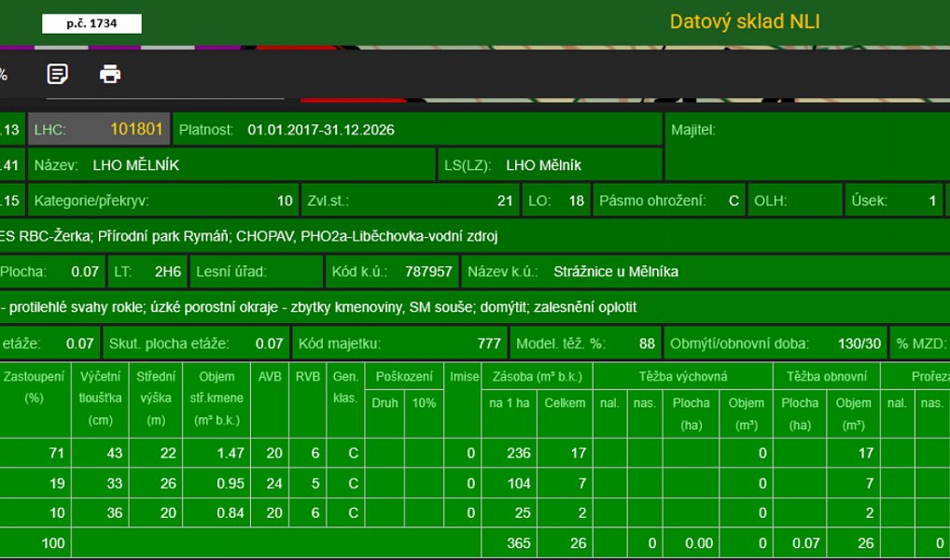Click the LS(LZ) field LHO Mělník
This screenshot has width=950, height=560.
550,165
